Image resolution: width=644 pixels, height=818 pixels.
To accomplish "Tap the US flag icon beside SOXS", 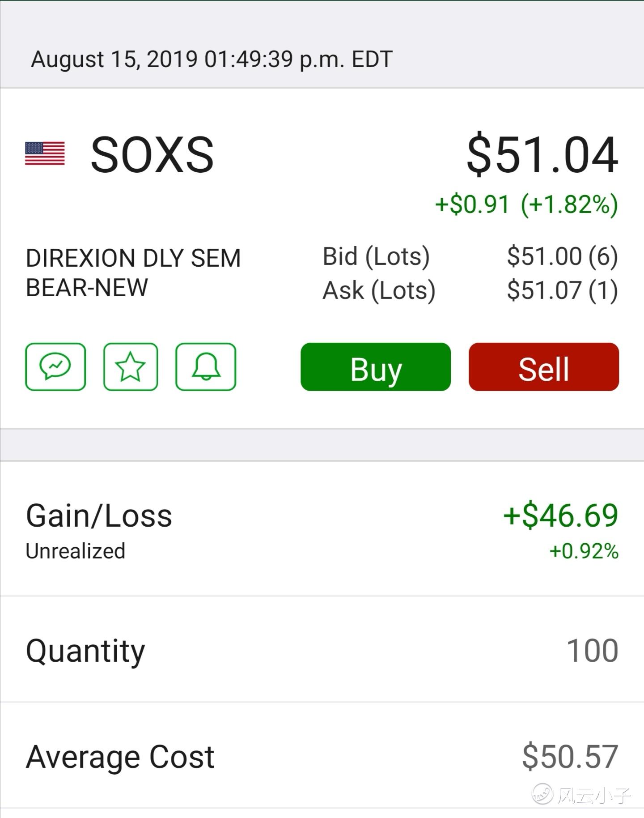I will point(45,153).
